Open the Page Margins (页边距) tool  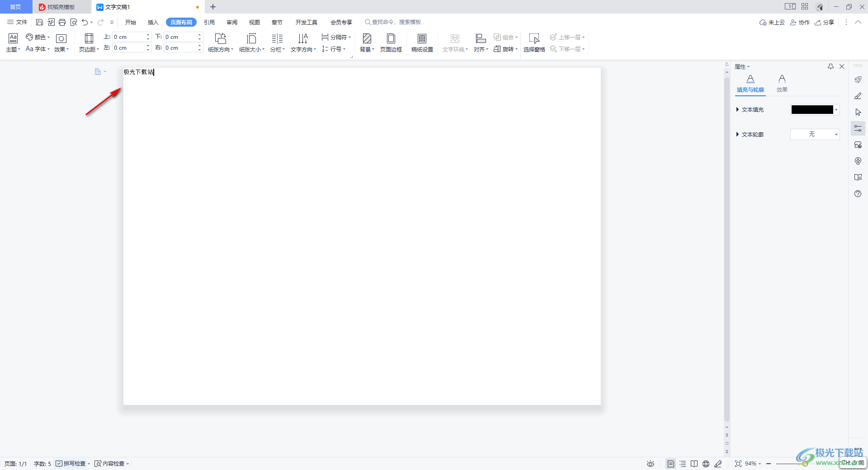pyautogui.click(x=89, y=43)
